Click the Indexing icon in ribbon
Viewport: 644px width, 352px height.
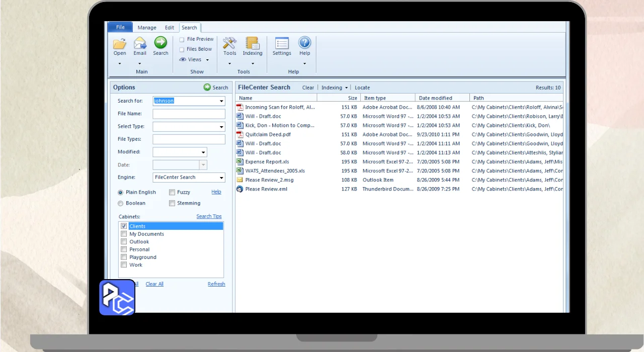252,44
